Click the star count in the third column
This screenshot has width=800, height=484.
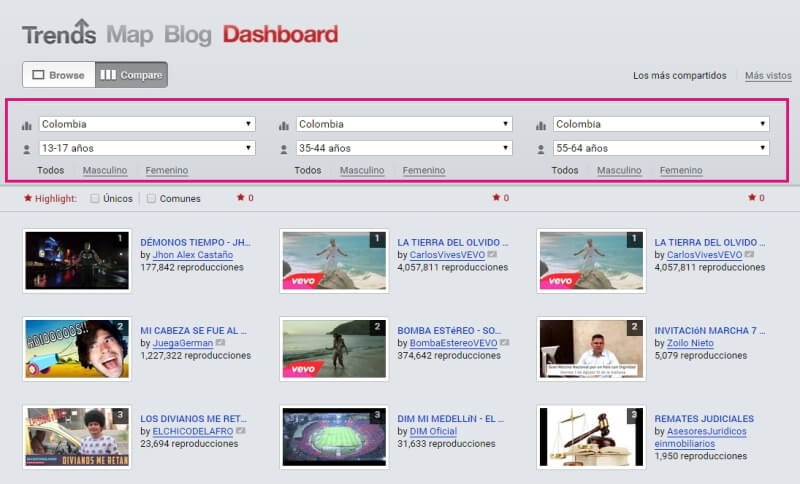756,198
